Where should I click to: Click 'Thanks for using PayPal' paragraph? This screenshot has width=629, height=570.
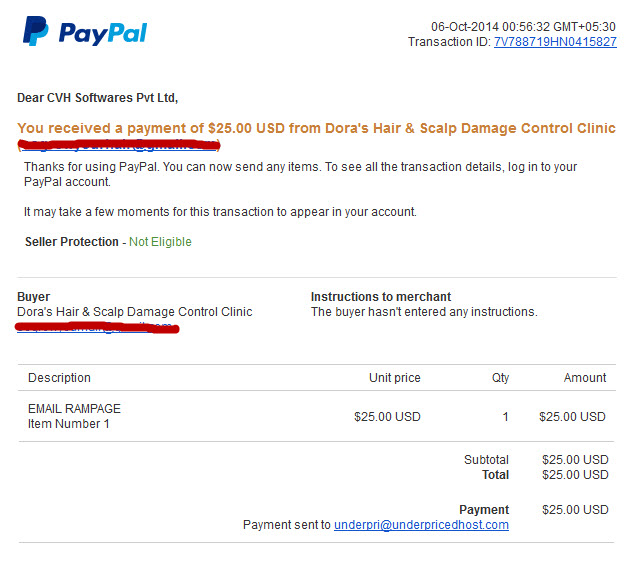click(300, 174)
